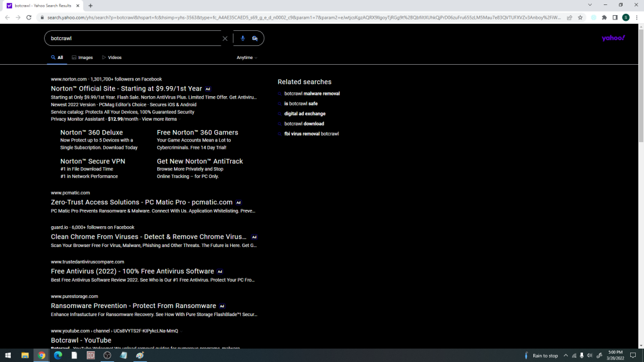The height and width of the screenshot is (362, 644).
Task: Switch to the Videos tab
Action: 112,58
